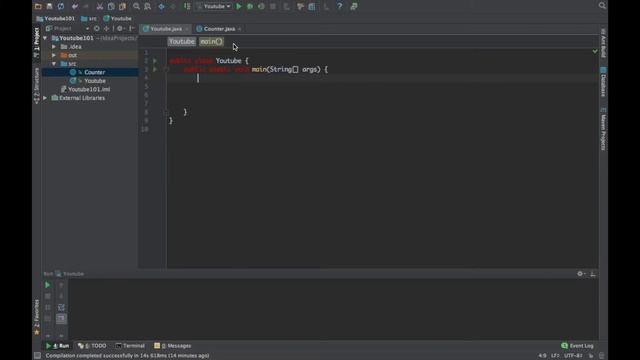Click the Youtube breadcrumb above the editor
The height and width of the screenshot is (360, 640).
coord(182,42)
